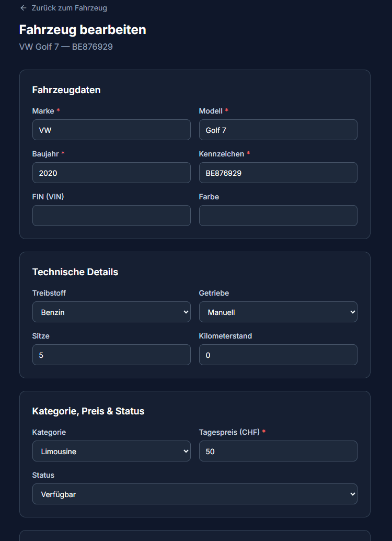Click the back arrow icon
The image size is (392, 541).
(x=23, y=8)
